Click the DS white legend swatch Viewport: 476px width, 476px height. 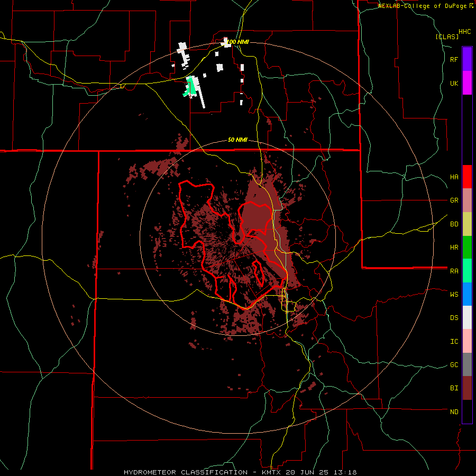point(467,317)
